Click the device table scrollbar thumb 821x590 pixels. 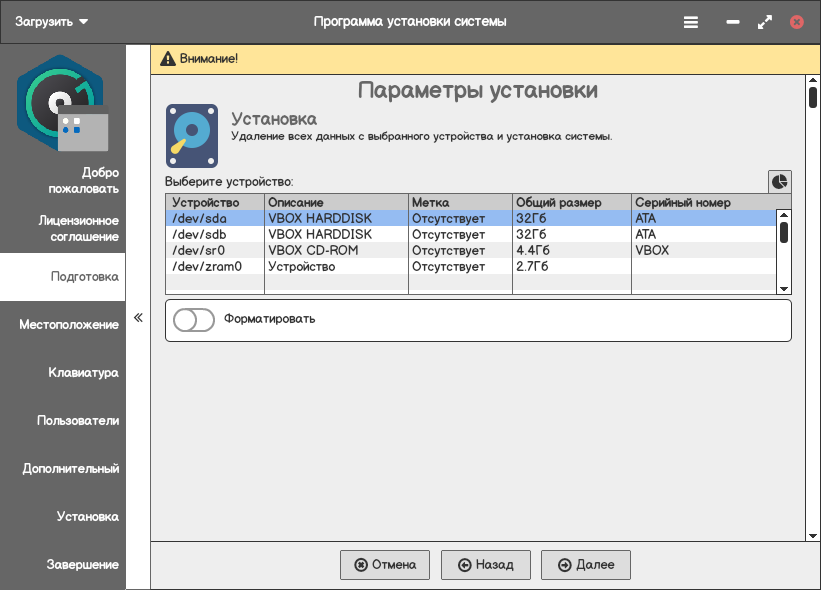784,233
